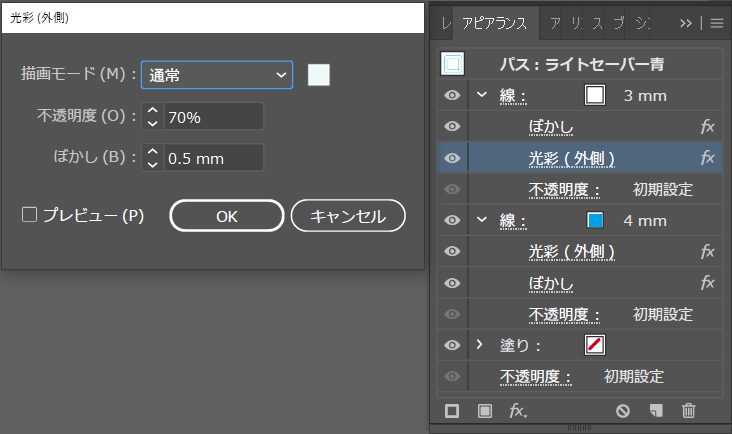Open 光彩 (外側) effect under blue stroke
The image size is (732, 434).
pos(571,252)
